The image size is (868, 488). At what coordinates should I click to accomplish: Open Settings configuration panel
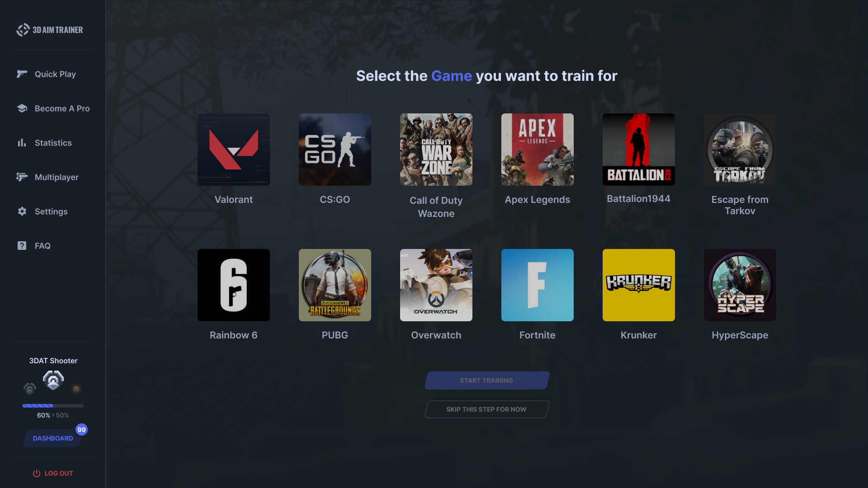pos(51,211)
